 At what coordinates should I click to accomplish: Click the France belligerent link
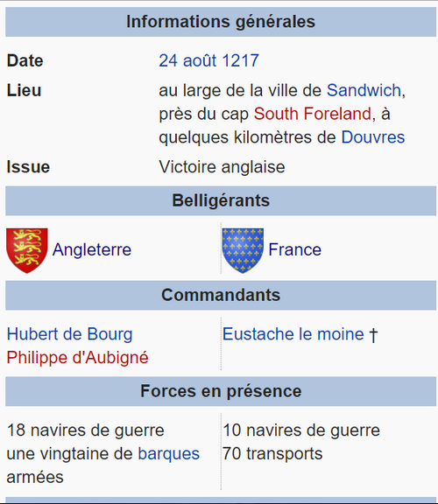tap(295, 249)
